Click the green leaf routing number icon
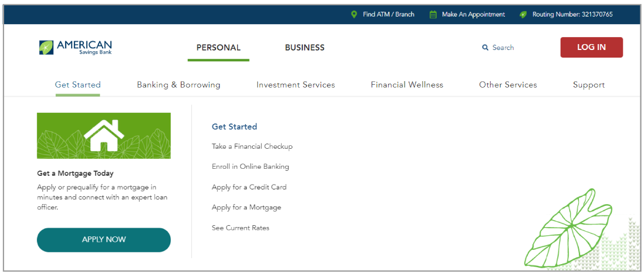The width and height of the screenshot is (644, 277). click(x=523, y=14)
